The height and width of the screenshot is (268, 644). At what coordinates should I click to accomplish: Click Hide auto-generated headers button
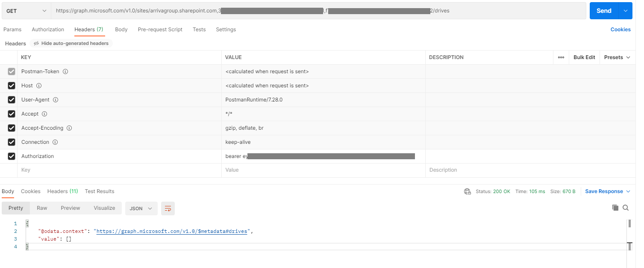tap(71, 43)
